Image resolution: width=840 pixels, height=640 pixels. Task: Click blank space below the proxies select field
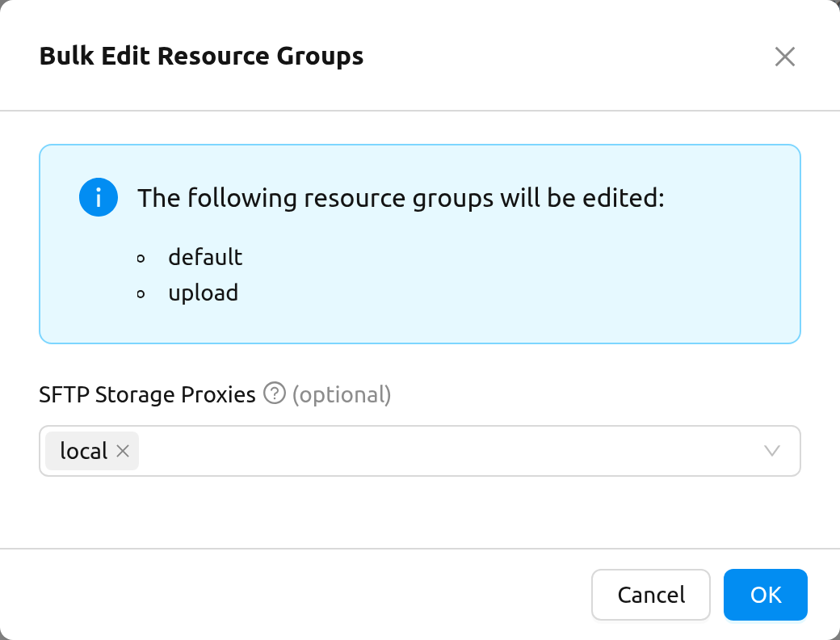pos(419,512)
